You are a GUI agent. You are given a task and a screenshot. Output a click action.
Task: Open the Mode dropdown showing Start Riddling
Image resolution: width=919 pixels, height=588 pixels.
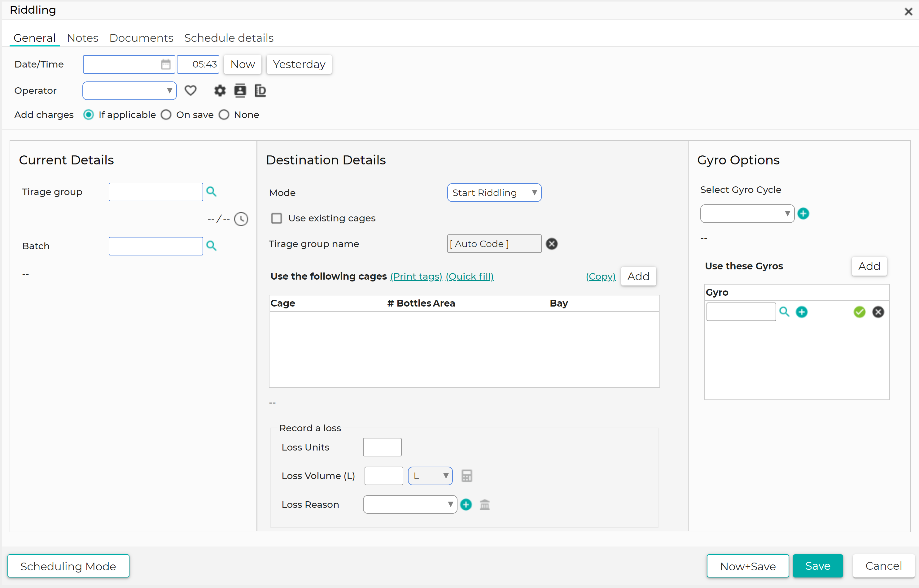494,192
